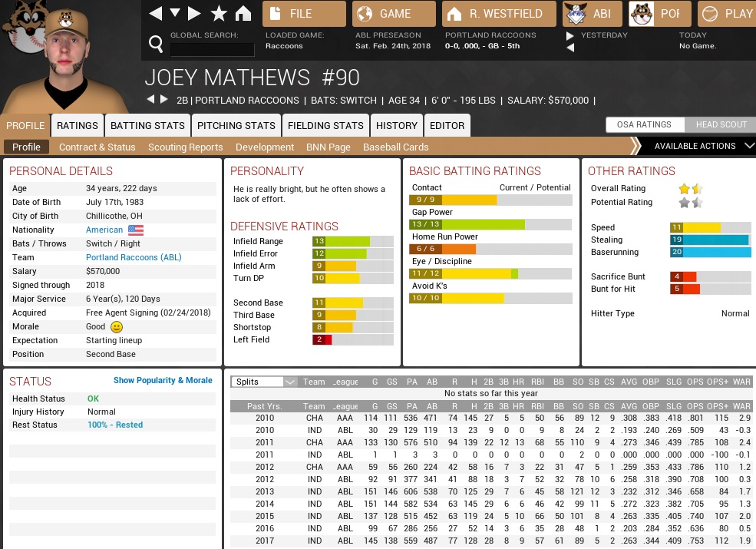The height and width of the screenshot is (549, 756).
Task: Switch ratings view to OSA Ratings
Action: pos(643,124)
